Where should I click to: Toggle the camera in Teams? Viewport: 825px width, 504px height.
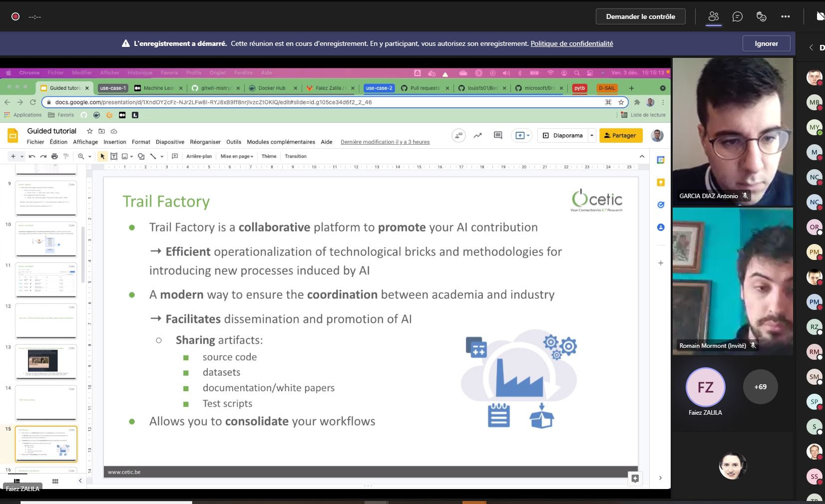click(x=820, y=16)
